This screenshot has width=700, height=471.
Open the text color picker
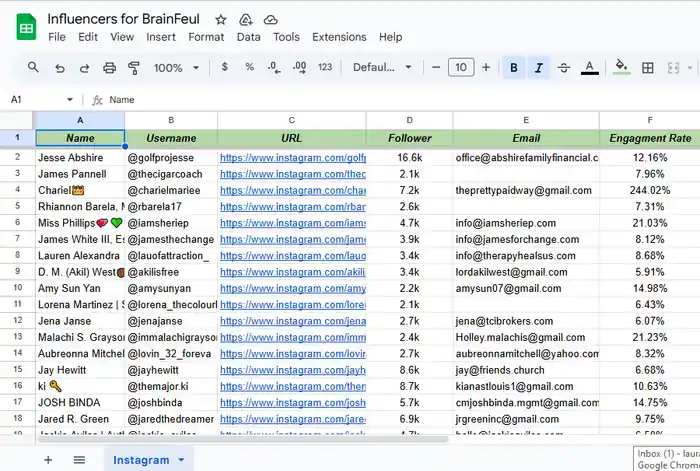590,68
